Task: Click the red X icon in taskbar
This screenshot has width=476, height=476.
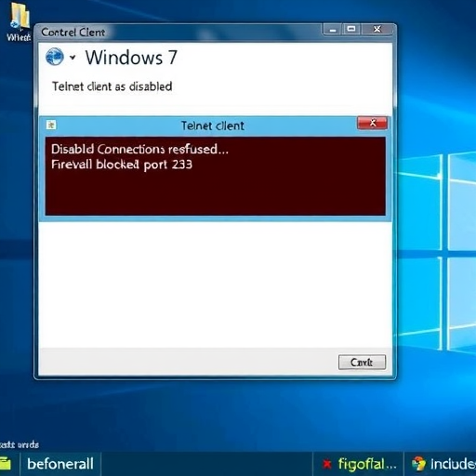Action: pos(326,464)
